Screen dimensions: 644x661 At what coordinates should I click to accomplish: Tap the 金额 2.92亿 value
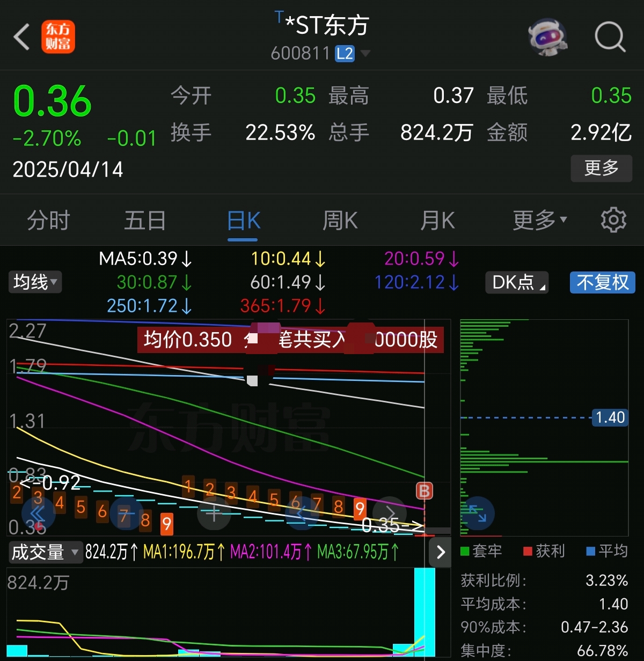click(x=601, y=133)
